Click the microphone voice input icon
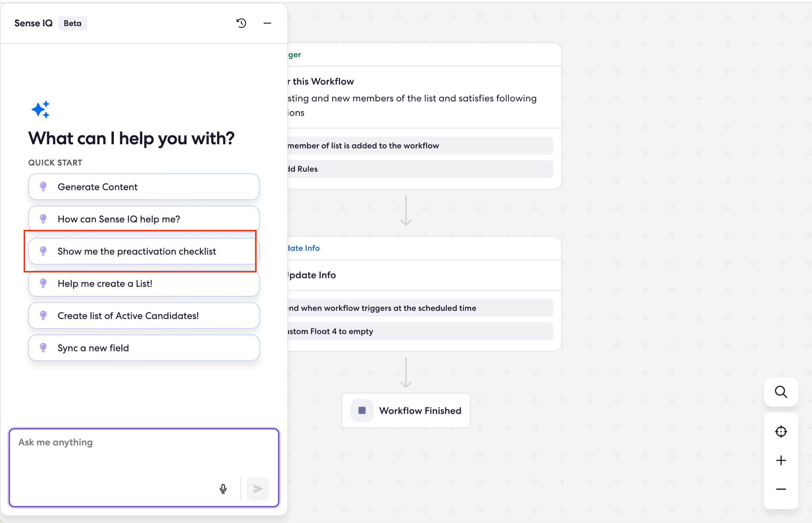Viewport: 812px width, 523px height. (x=223, y=489)
